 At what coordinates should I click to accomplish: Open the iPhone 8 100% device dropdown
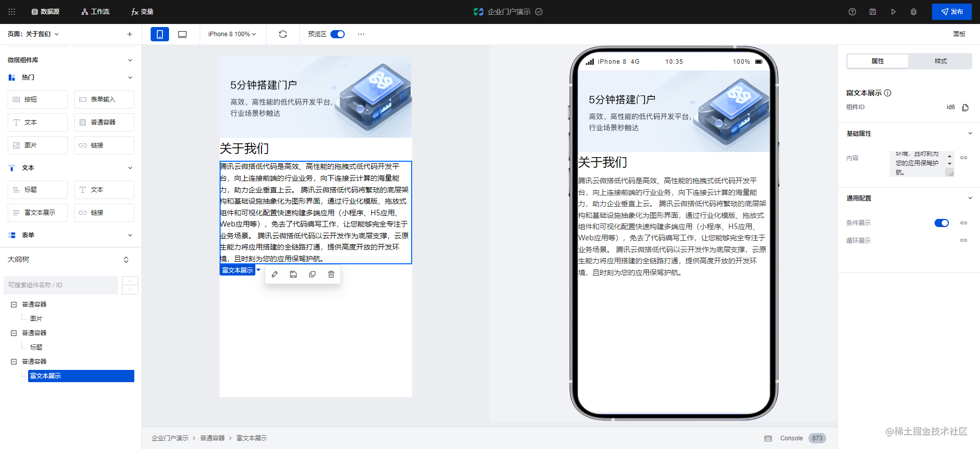tap(232, 34)
